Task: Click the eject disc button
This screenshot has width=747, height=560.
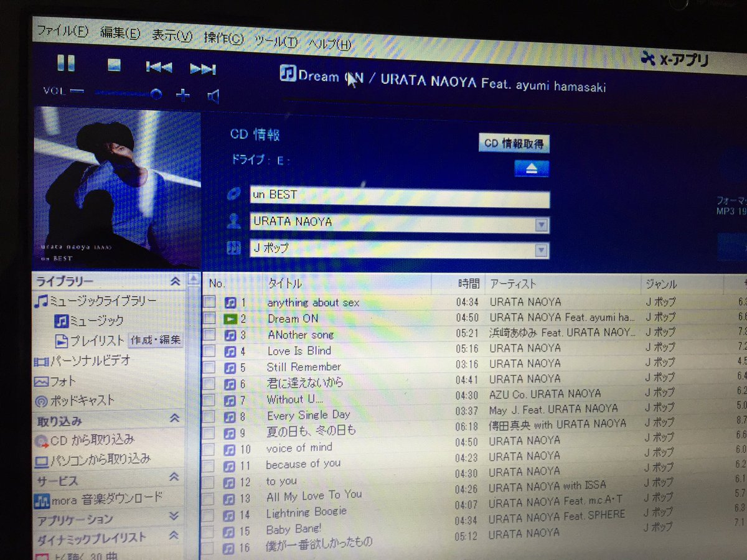Action: 532,169
